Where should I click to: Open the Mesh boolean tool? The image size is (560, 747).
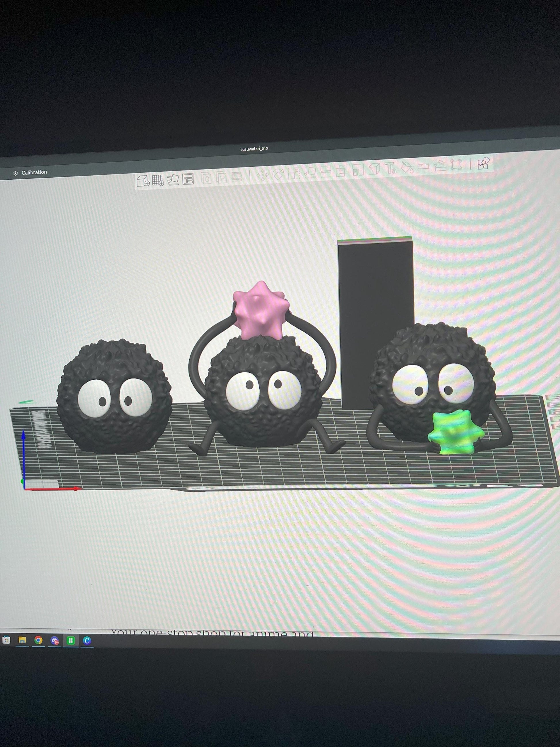342,170
